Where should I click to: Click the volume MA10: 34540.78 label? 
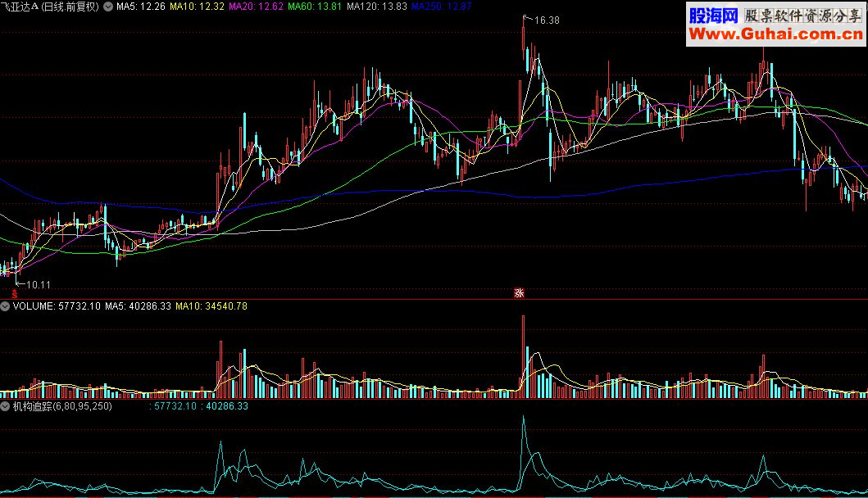coord(211,306)
